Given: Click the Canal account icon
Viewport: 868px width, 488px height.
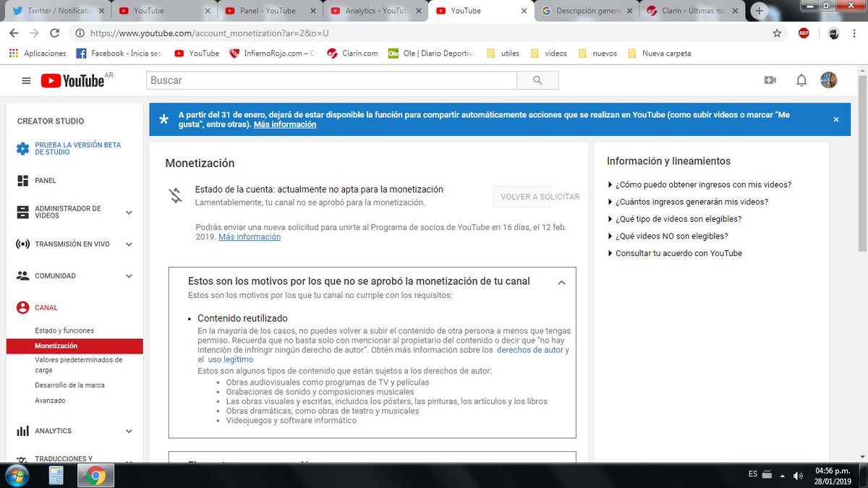Looking at the screenshot, I should point(22,307).
